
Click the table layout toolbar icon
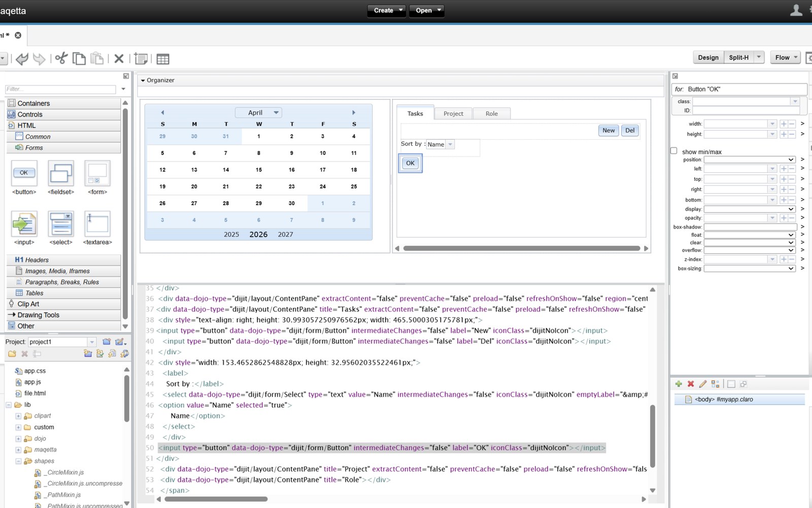coord(163,59)
